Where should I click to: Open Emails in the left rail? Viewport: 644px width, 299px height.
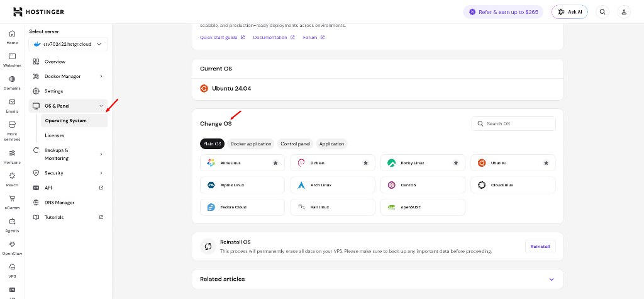point(12,106)
